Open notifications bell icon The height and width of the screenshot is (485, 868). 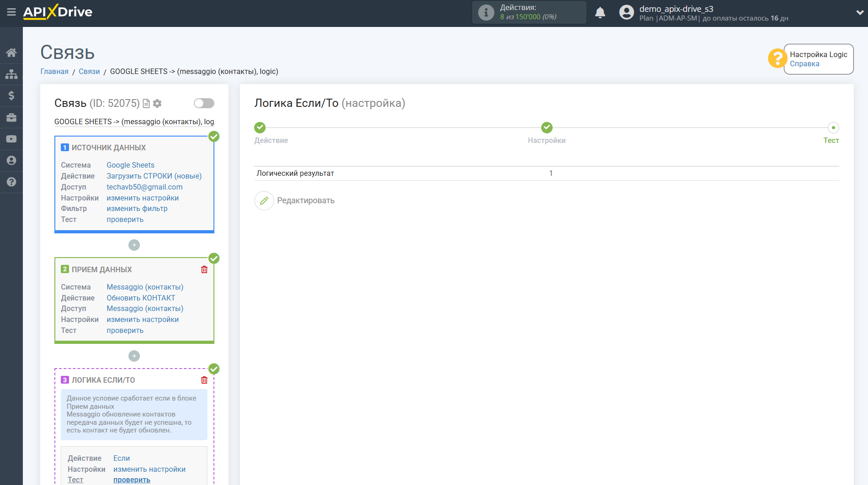(x=600, y=13)
